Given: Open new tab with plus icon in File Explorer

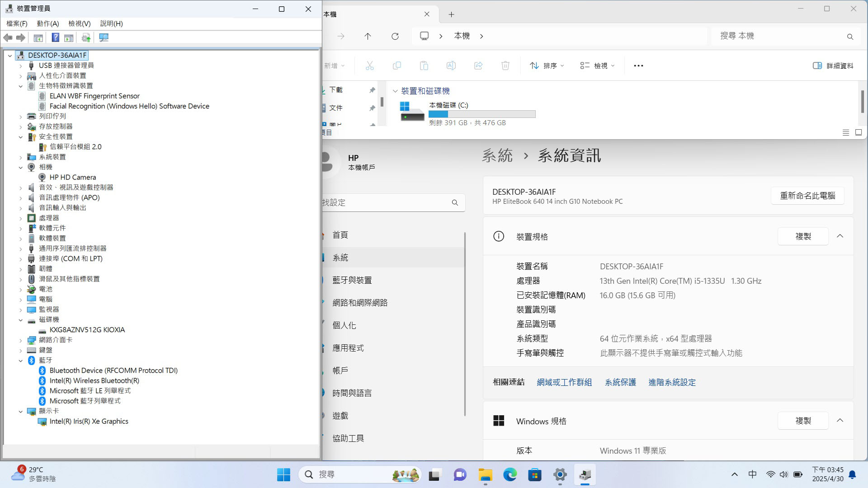Looking at the screenshot, I should tap(451, 14).
